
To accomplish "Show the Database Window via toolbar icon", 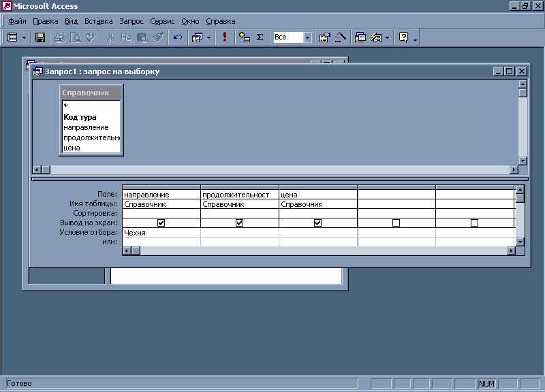I will click(x=360, y=37).
